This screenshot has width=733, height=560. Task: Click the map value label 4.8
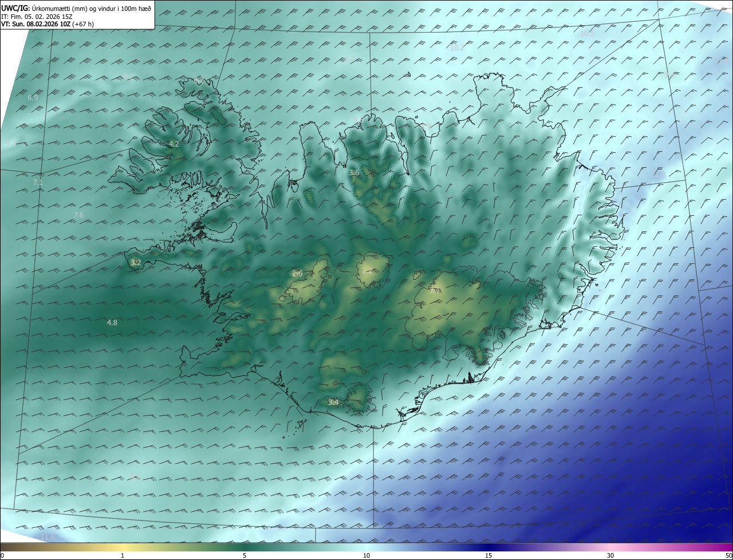(112, 323)
